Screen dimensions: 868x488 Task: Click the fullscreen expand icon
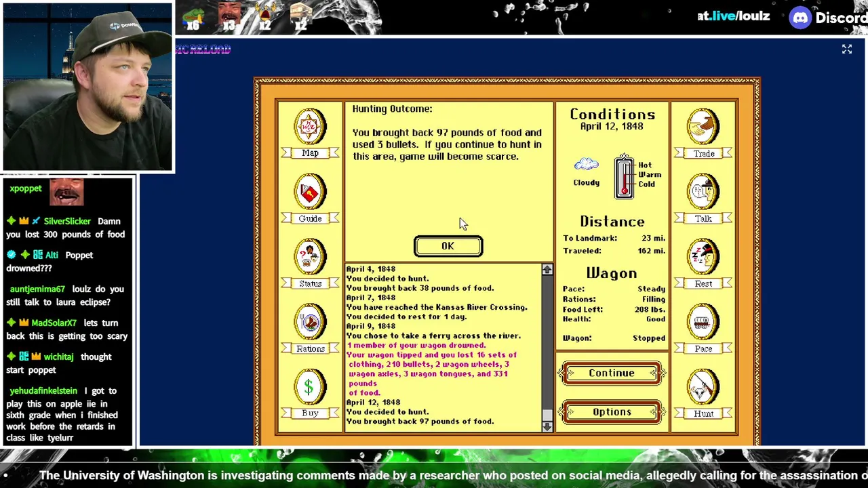click(847, 49)
